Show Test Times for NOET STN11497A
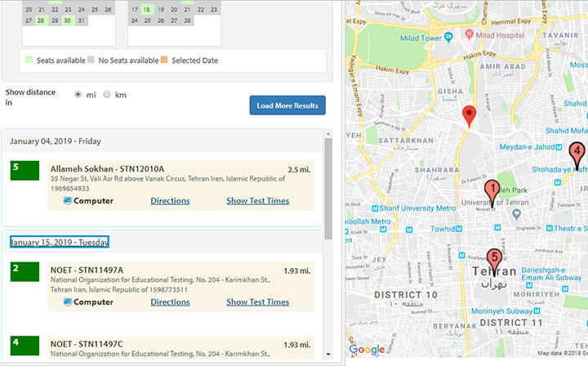The image size is (588, 366). tap(257, 302)
